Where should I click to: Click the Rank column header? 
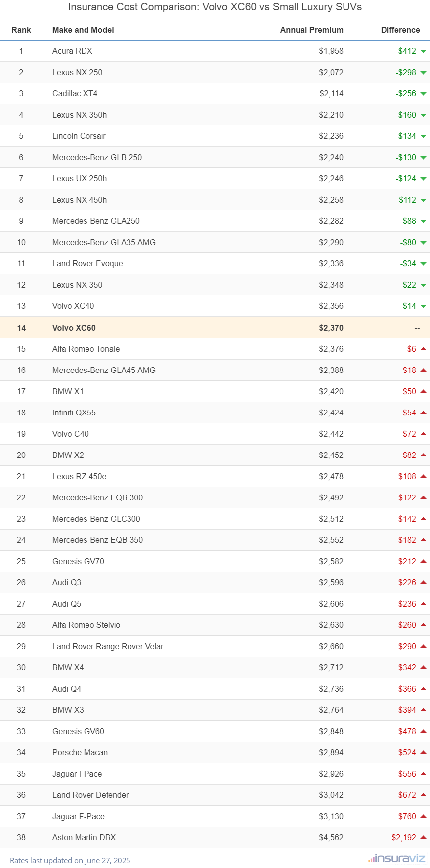click(x=21, y=30)
